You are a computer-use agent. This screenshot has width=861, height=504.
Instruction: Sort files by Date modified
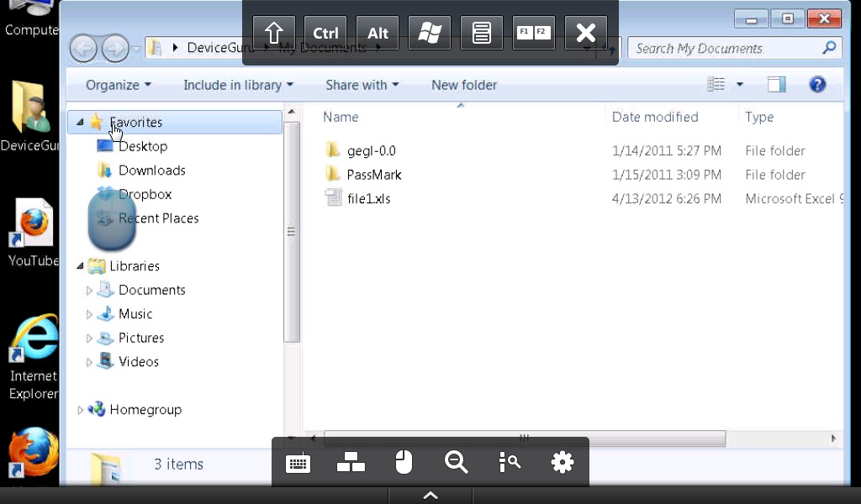click(655, 117)
